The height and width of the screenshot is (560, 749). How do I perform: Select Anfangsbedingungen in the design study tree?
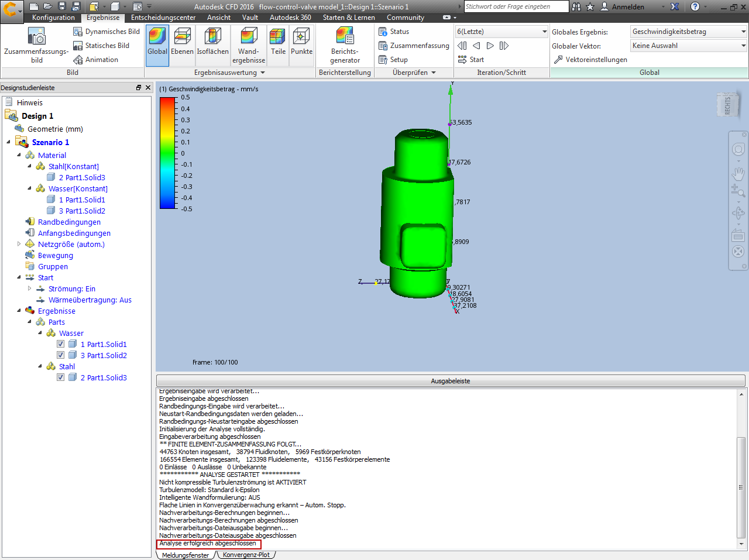pos(74,233)
